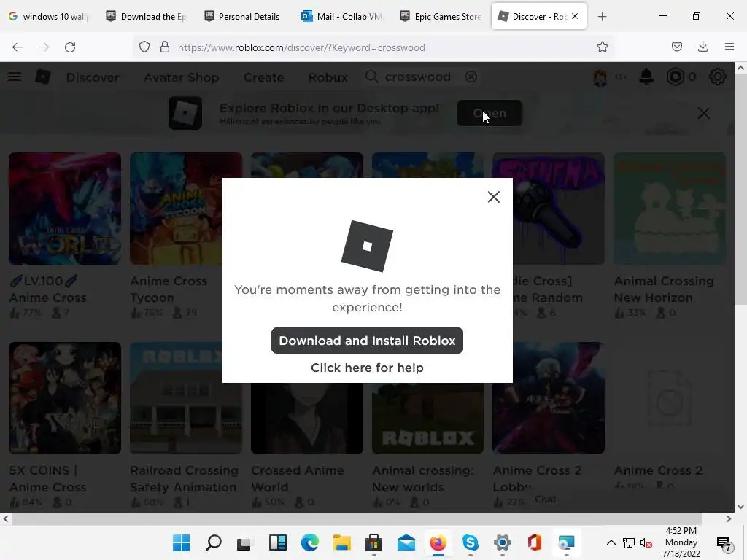This screenshot has width=747, height=560.
Task: Close the Roblox download dialog
Action: tap(494, 197)
